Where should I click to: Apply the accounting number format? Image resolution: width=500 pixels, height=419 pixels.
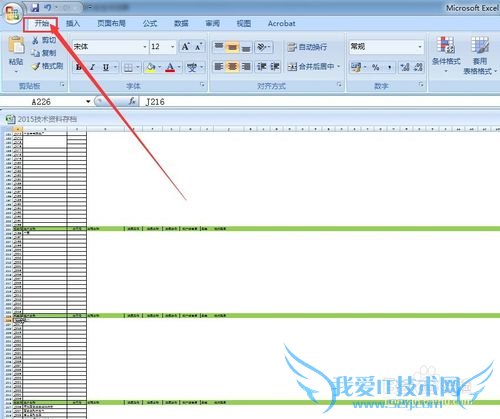click(x=356, y=67)
